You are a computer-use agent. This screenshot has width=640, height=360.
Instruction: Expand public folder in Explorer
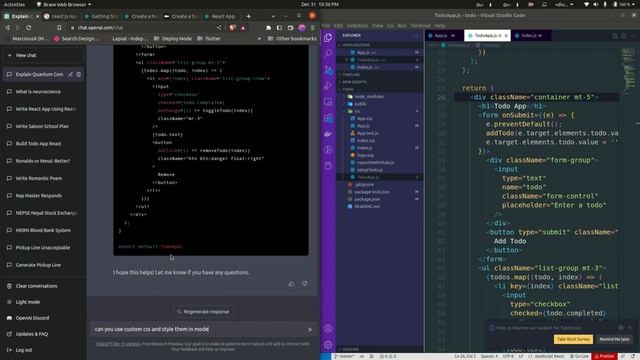pos(360,104)
